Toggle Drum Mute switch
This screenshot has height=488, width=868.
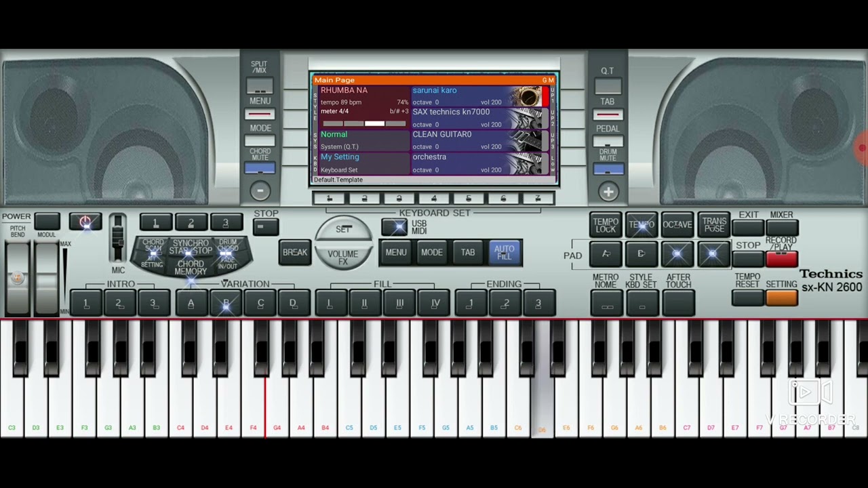[608, 169]
